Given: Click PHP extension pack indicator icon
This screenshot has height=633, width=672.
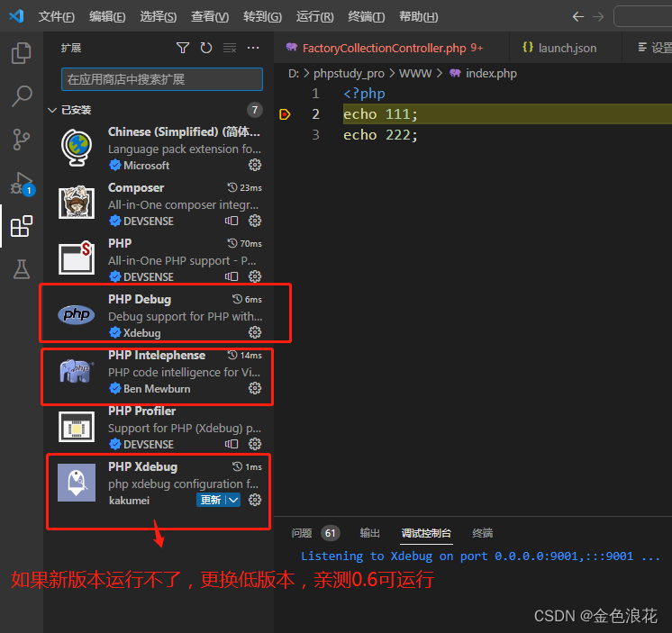Looking at the screenshot, I should tap(232, 276).
